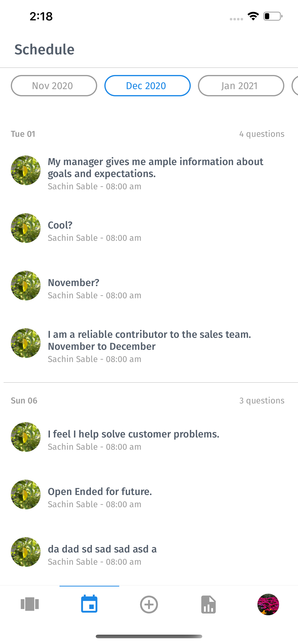Open the reports bar chart icon
This screenshot has height=644, width=298.
[x=208, y=604]
